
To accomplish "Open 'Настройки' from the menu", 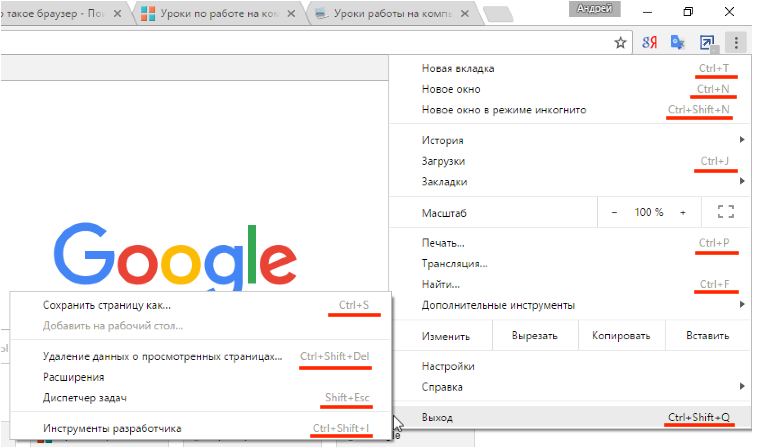I will [570, 366].
